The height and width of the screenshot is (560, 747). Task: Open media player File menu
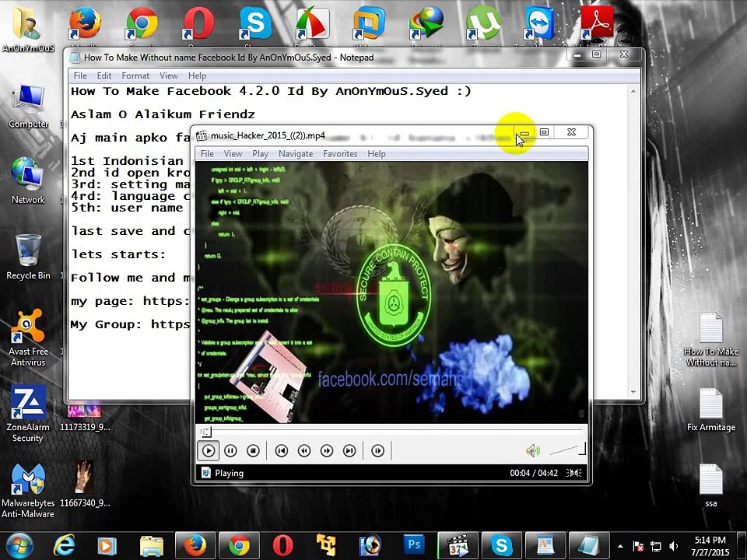coord(207,154)
